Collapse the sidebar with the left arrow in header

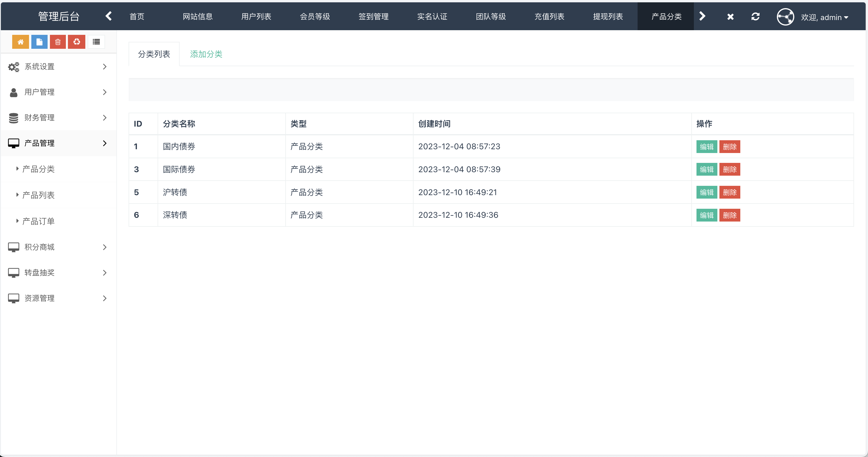tap(109, 16)
